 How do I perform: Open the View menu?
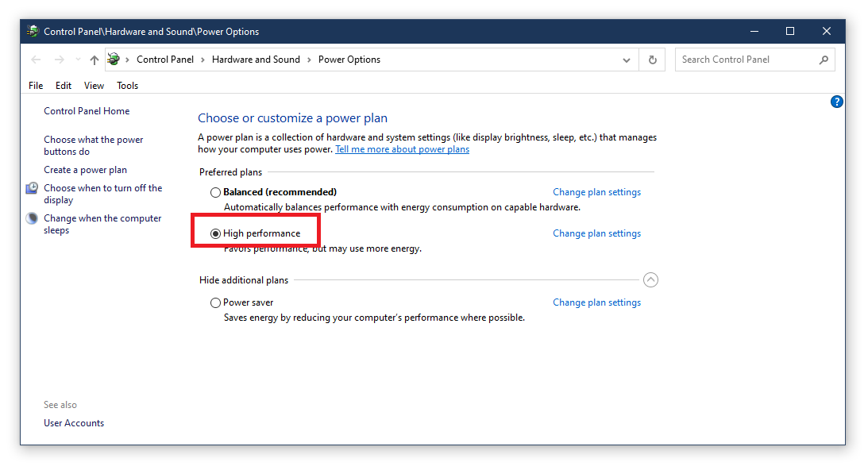click(95, 86)
